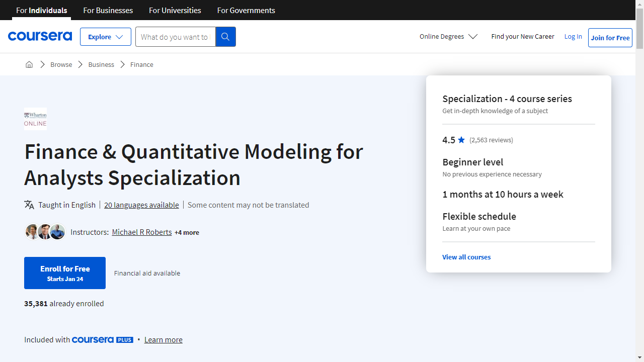Viewport: 644px width, 362px height.
Task: Switch to For Universities tab
Action: point(175,10)
